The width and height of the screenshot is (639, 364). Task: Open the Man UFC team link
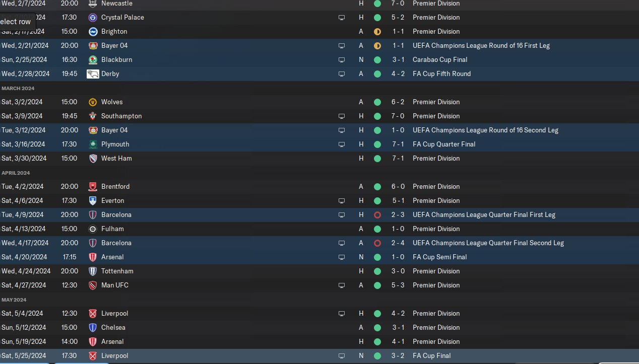[x=115, y=285]
